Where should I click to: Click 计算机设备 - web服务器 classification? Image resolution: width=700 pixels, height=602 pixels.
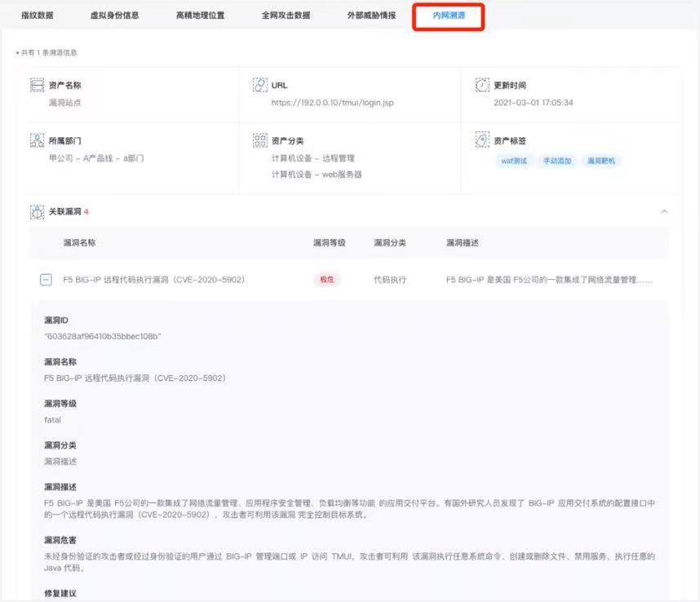click(317, 174)
